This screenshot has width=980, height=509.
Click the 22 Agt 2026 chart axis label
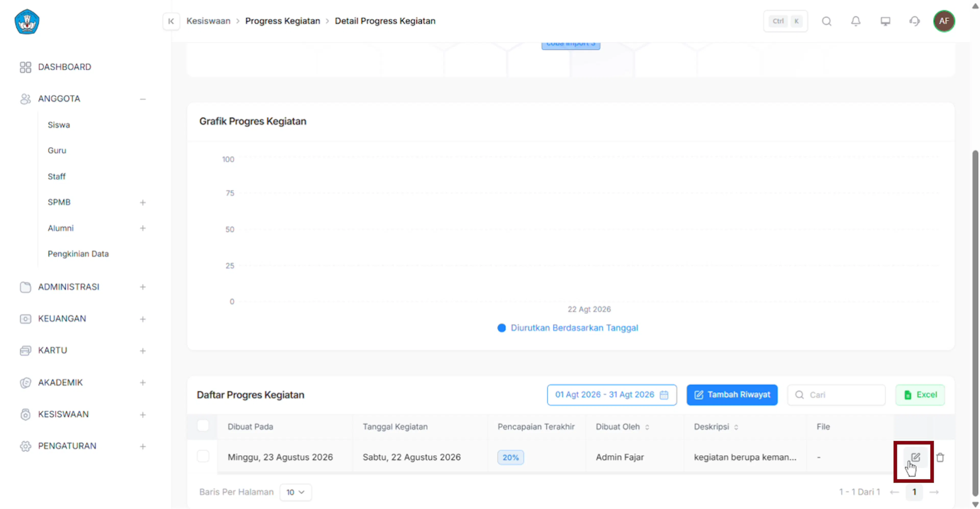coord(589,309)
